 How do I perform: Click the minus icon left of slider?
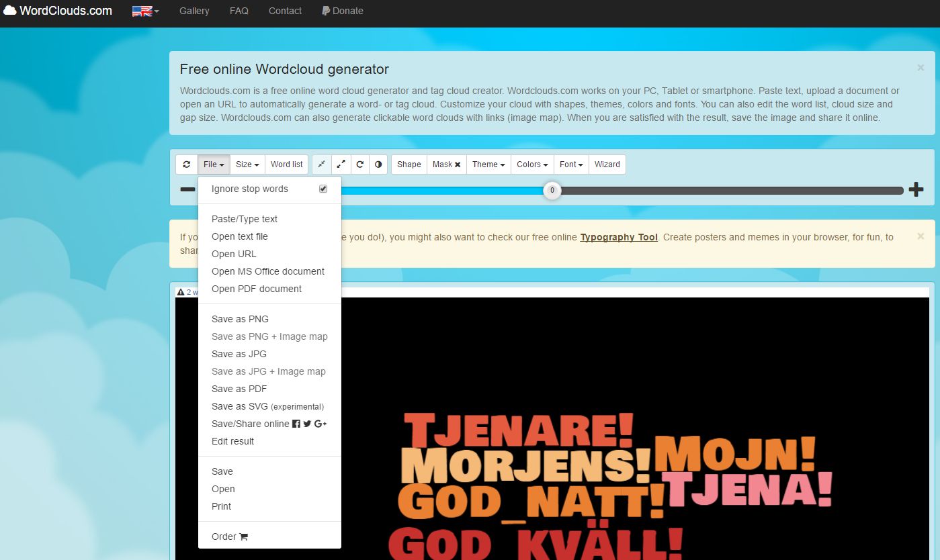point(187,190)
